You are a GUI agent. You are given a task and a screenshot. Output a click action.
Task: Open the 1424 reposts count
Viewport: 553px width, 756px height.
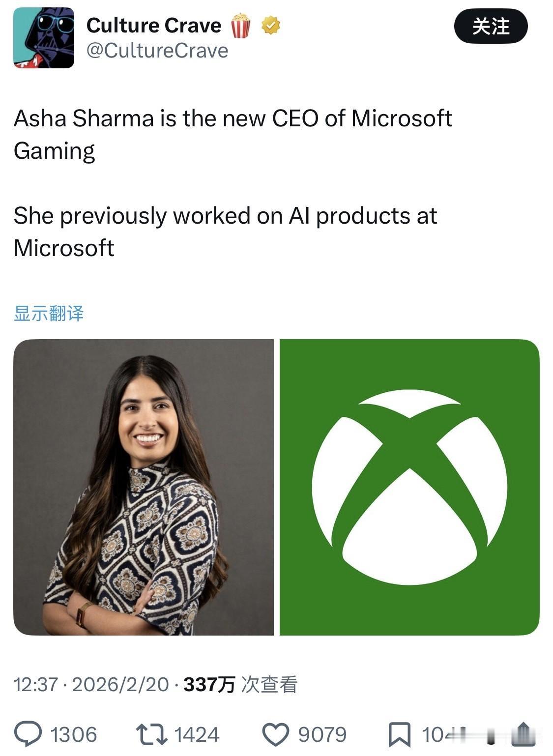(197, 735)
